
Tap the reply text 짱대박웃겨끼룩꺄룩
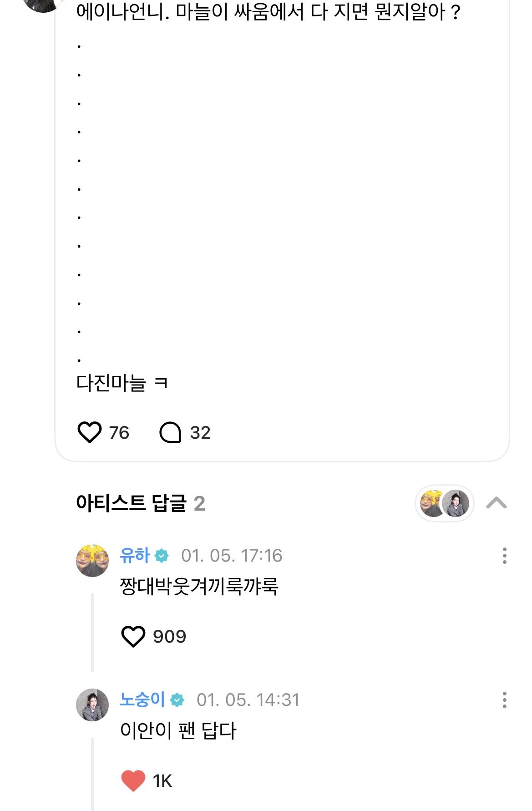tap(199, 586)
